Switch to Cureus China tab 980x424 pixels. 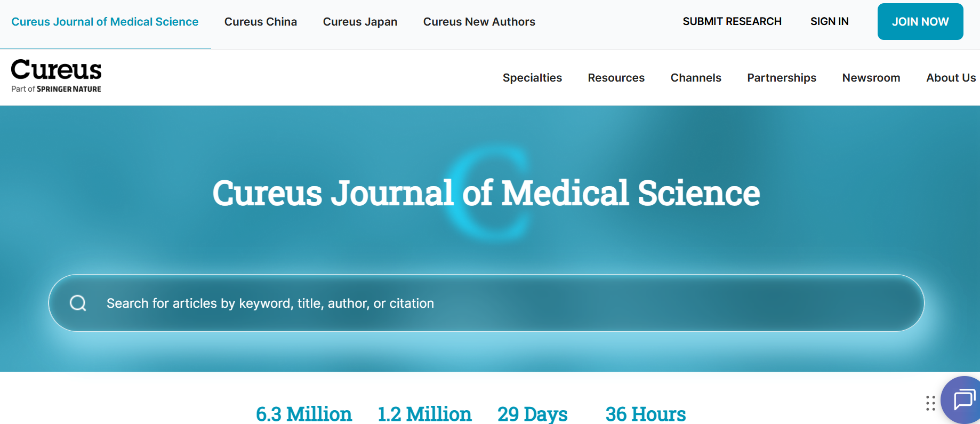[261, 22]
